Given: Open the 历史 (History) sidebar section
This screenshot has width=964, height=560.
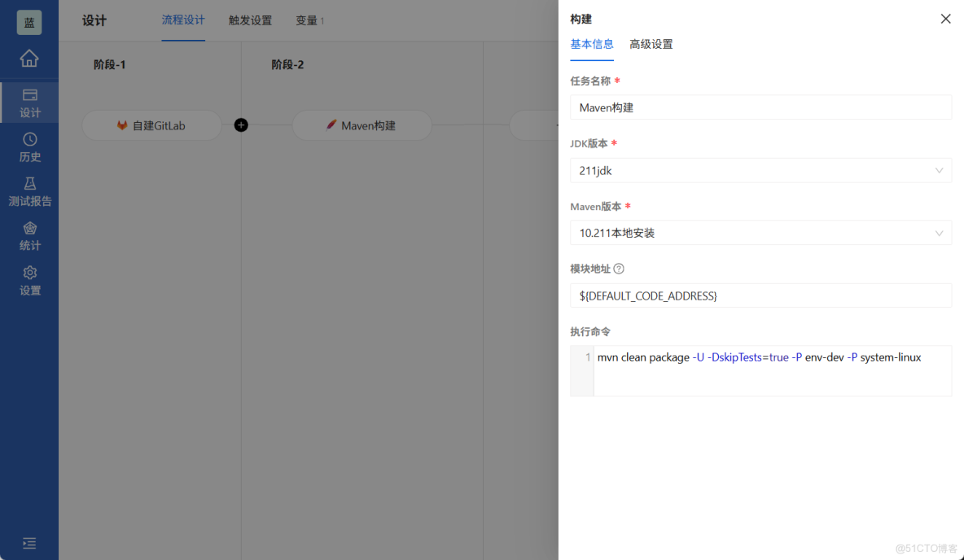Looking at the screenshot, I should 29,148.
